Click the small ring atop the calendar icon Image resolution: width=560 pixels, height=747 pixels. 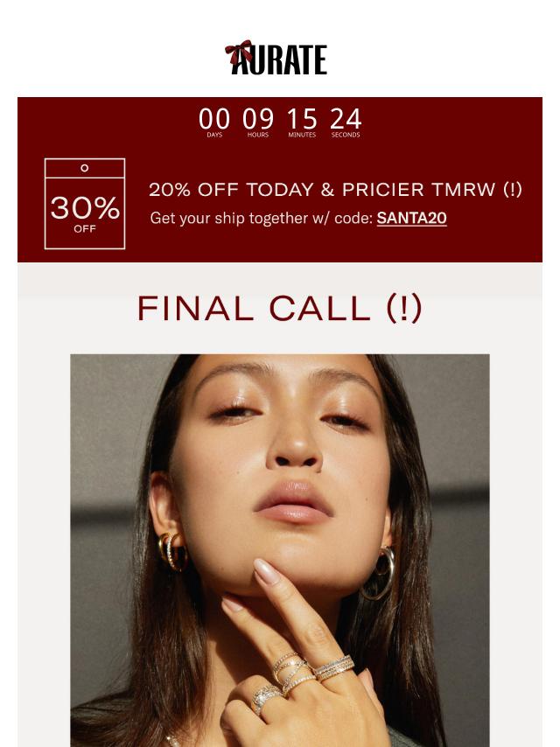[x=84, y=168]
